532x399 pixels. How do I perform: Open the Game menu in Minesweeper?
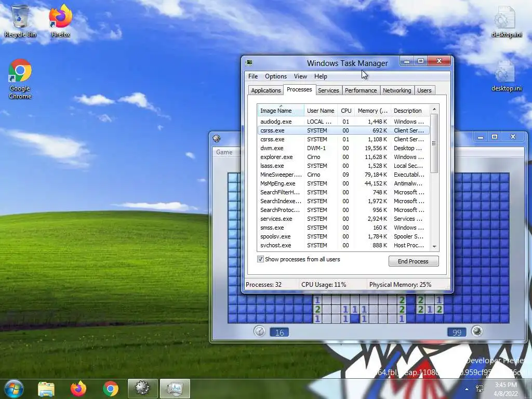tap(224, 152)
